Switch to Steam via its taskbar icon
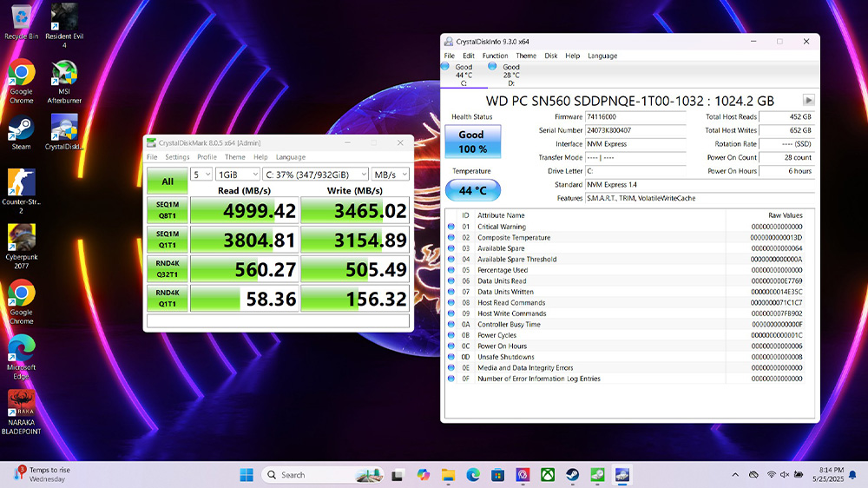This screenshot has height=488, width=868. point(572,475)
